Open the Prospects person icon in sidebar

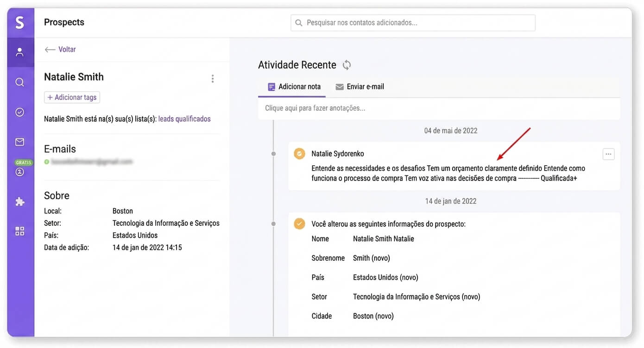(x=19, y=52)
